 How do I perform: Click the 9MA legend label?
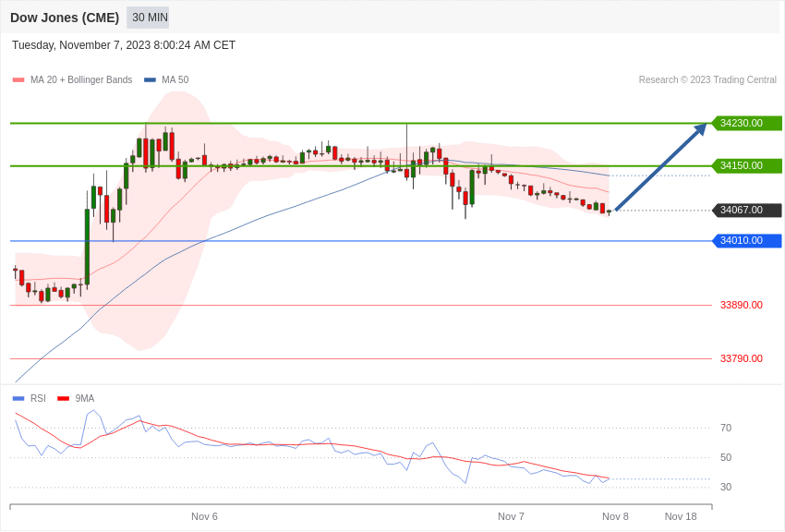click(x=85, y=399)
